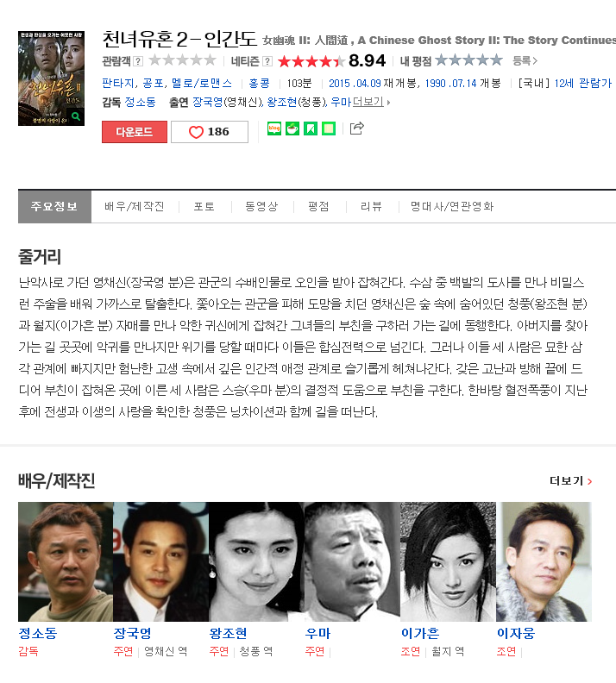Image resolution: width=616 pixels, height=683 pixels.
Task: Open the 등록 rating registration arrow
Action: click(x=525, y=60)
